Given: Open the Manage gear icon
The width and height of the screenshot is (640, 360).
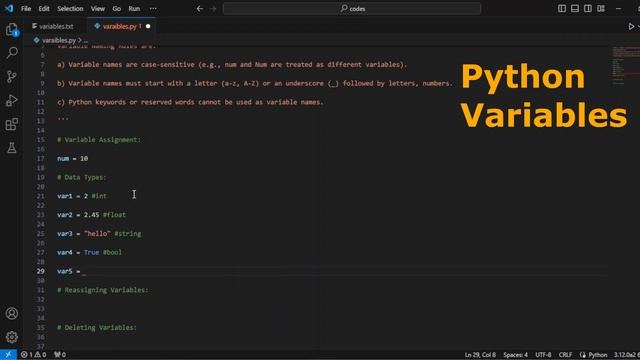Looking at the screenshot, I should 12,337.
